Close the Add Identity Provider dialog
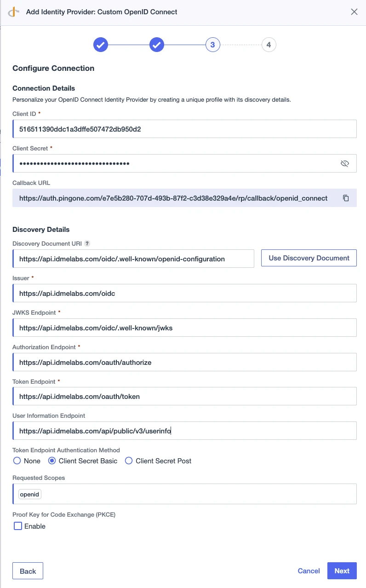Image resolution: width=366 pixels, height=588 pixels. [x=354, y=12]
